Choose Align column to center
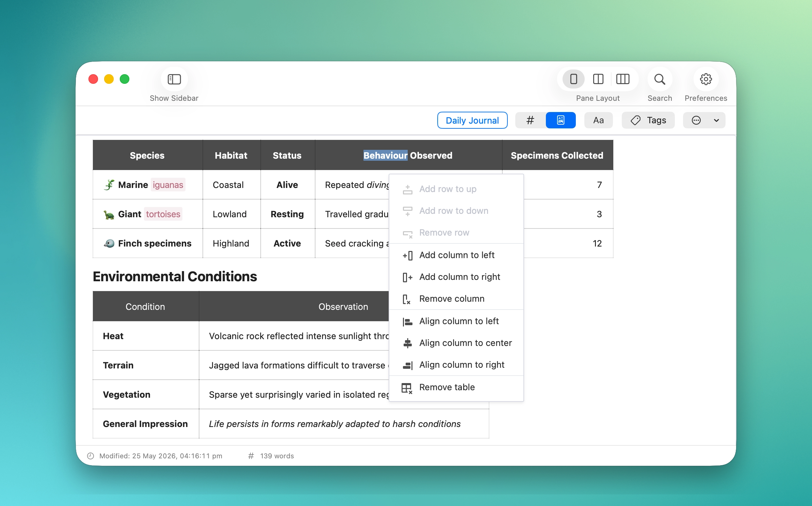Image resolution: width=812 pixels, height=506 pixels. (456, 343)
